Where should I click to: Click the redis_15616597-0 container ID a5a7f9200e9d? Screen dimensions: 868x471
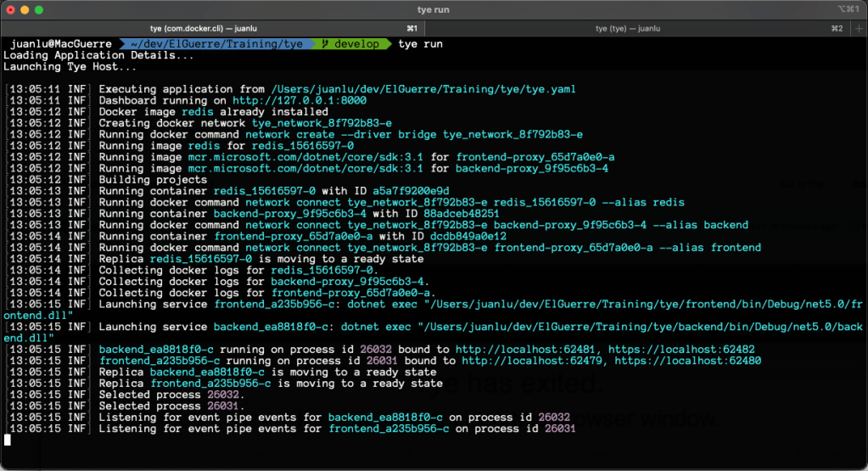pyautogui.click(x=410, y=191)
